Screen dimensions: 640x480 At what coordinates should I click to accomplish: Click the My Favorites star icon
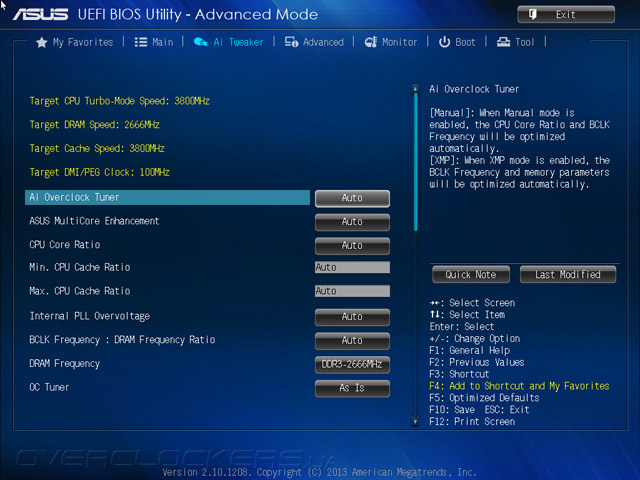pyautogui.click(x=42, y=42)
